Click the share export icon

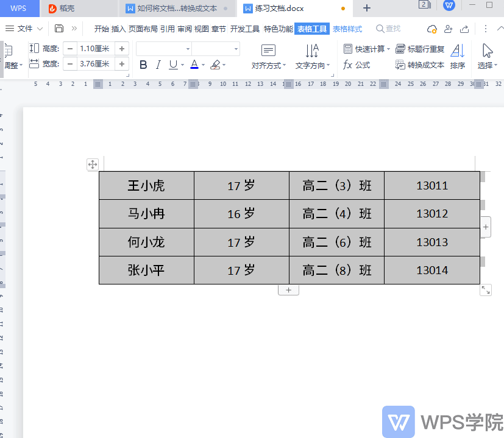click(x=464, y=29)
